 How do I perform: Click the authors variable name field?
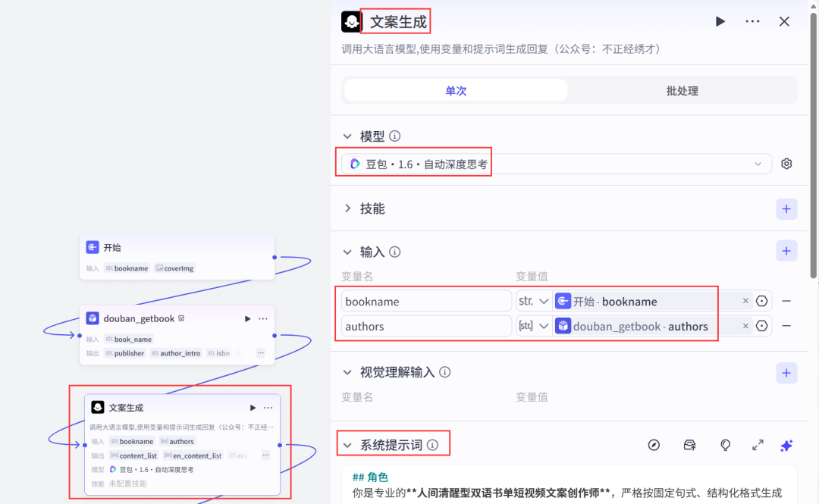[426, 327]
